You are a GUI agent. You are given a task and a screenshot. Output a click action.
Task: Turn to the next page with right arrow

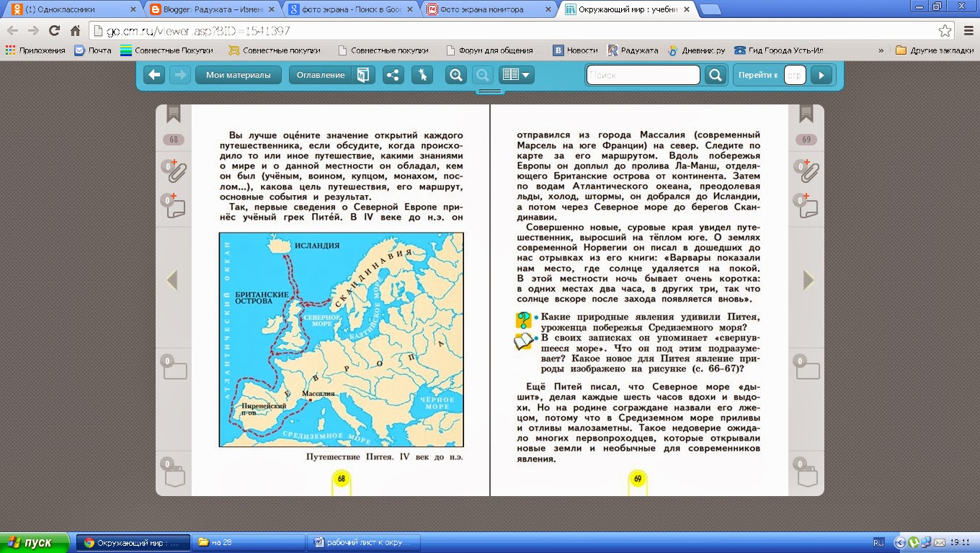pyautogui.click(x=808, y=280)
